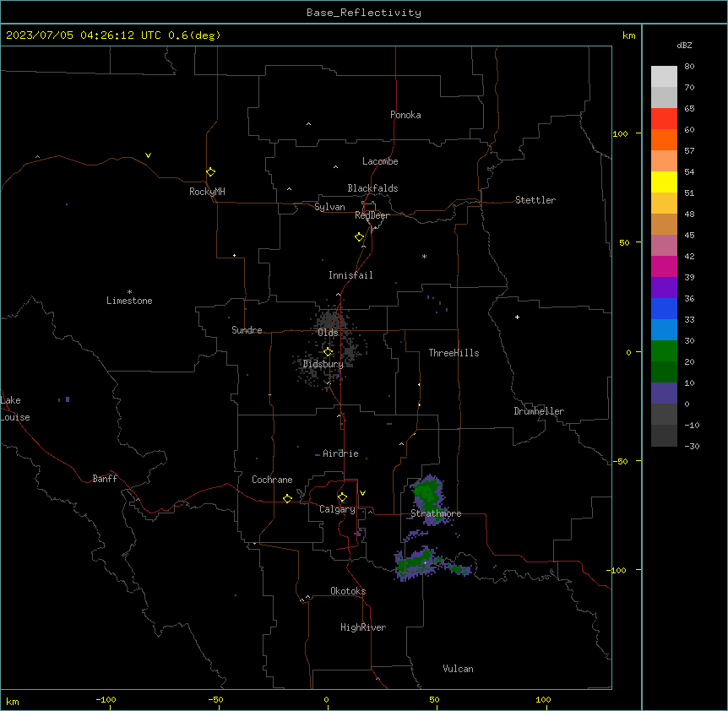Click the RockyMH label
Screen dimensions: 728x711
coord(207,192)
